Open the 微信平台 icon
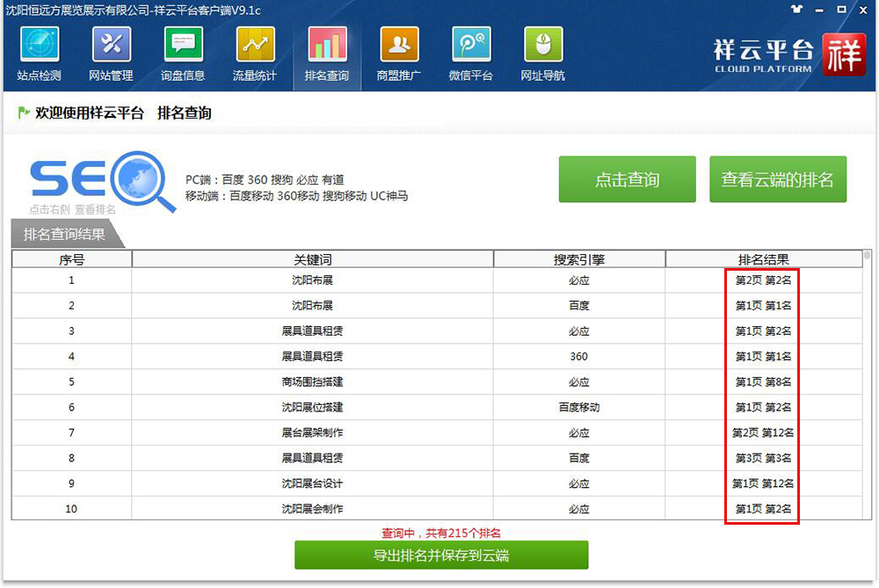 (471, 44)
